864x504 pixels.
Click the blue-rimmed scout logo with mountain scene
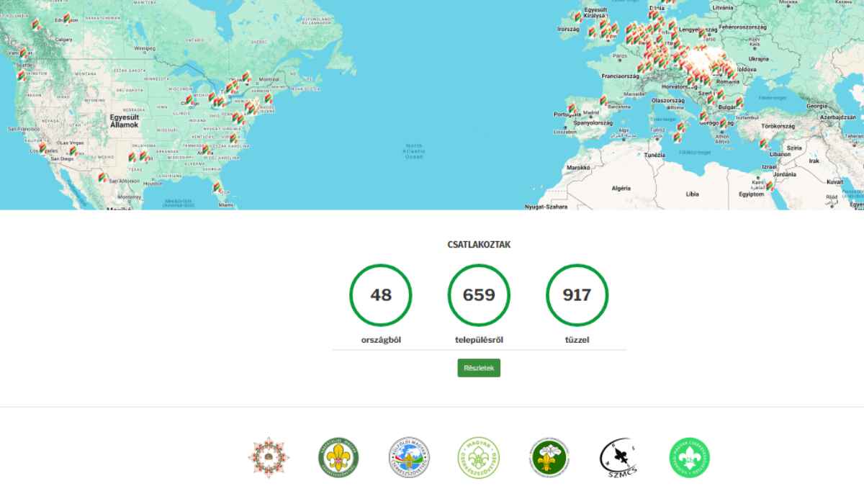click(408, 456)
